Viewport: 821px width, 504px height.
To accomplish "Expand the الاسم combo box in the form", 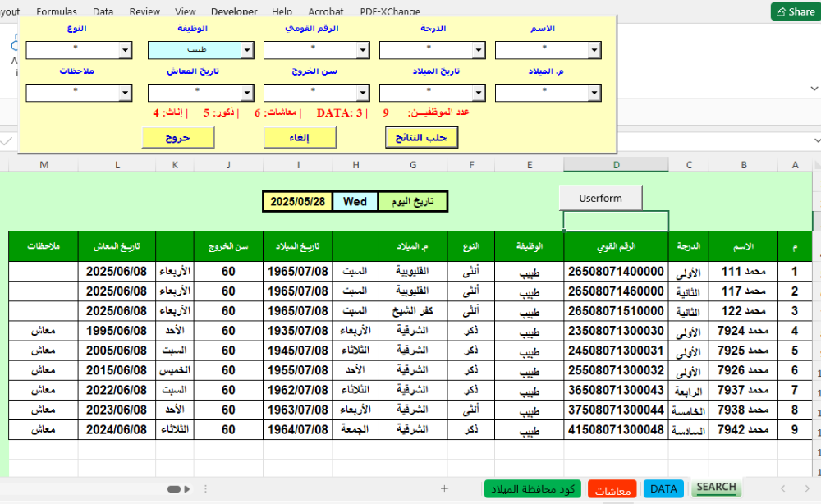I will 594,50.
